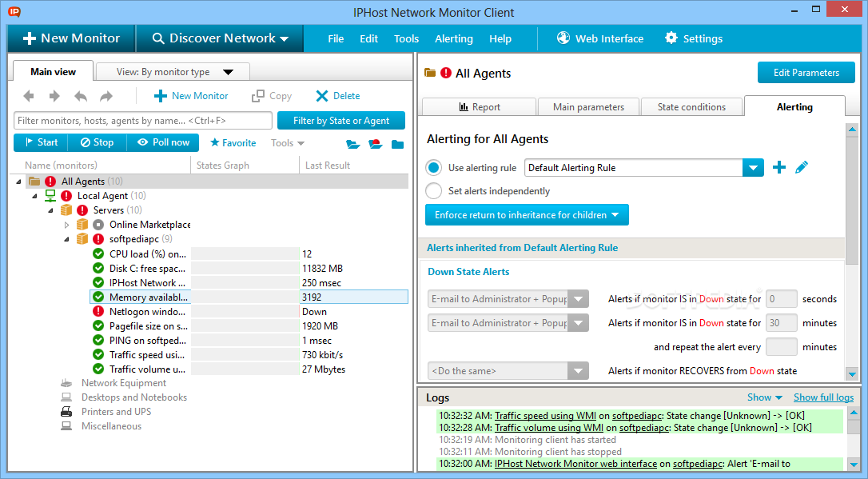Collapse the Local Agent tree node

35,196
